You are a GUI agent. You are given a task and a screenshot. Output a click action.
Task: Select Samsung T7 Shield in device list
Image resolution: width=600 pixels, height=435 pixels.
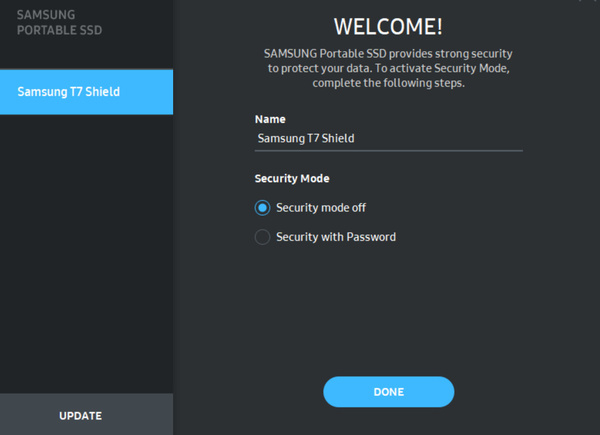[x=86, y=92]
